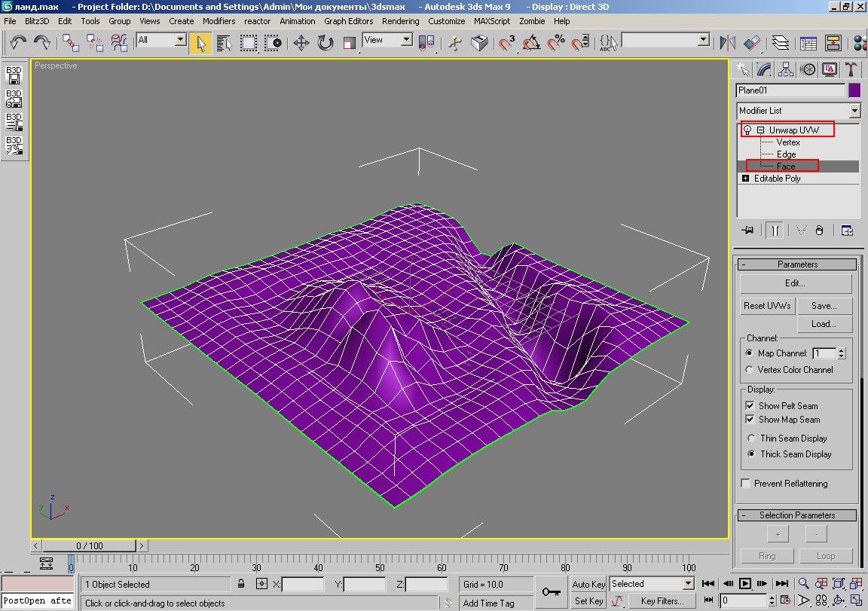Open the Rendering menu

(x=400, y=21)
